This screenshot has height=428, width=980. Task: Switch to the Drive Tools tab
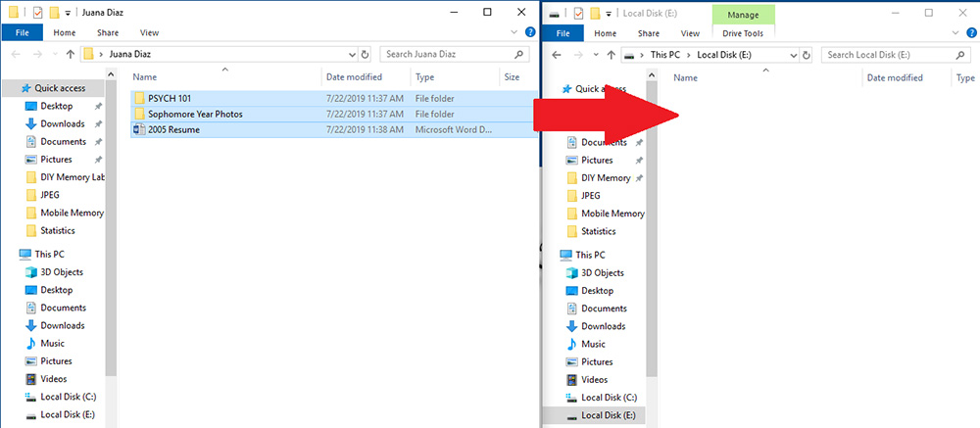(x=750, y=32)
